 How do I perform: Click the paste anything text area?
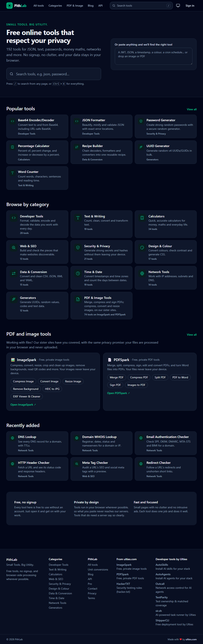(x=153, y=56)
